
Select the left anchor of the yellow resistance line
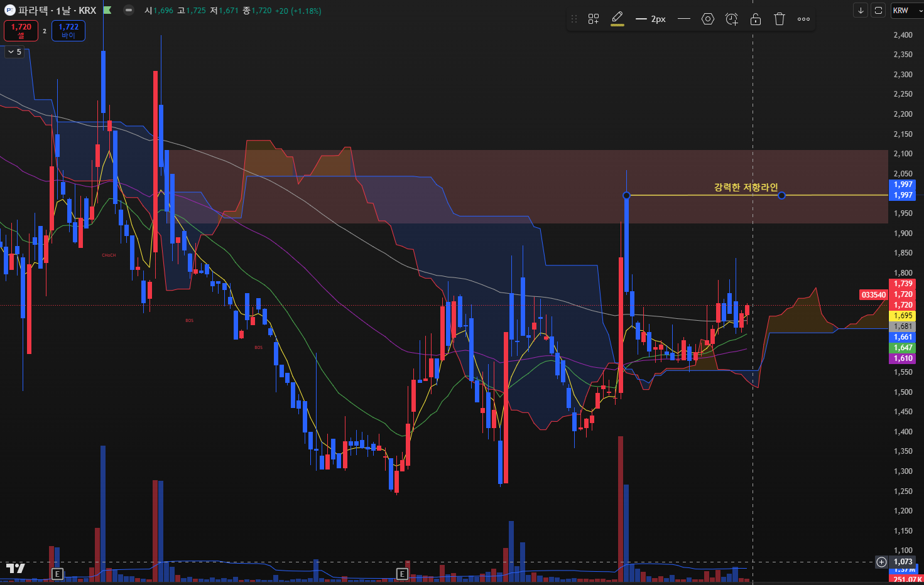coord(626,196)
